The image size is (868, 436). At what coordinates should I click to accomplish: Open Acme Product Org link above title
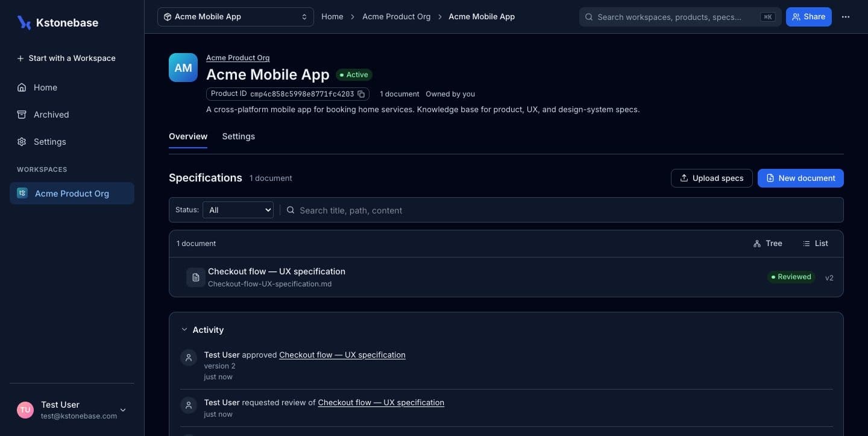pos(238,58)
